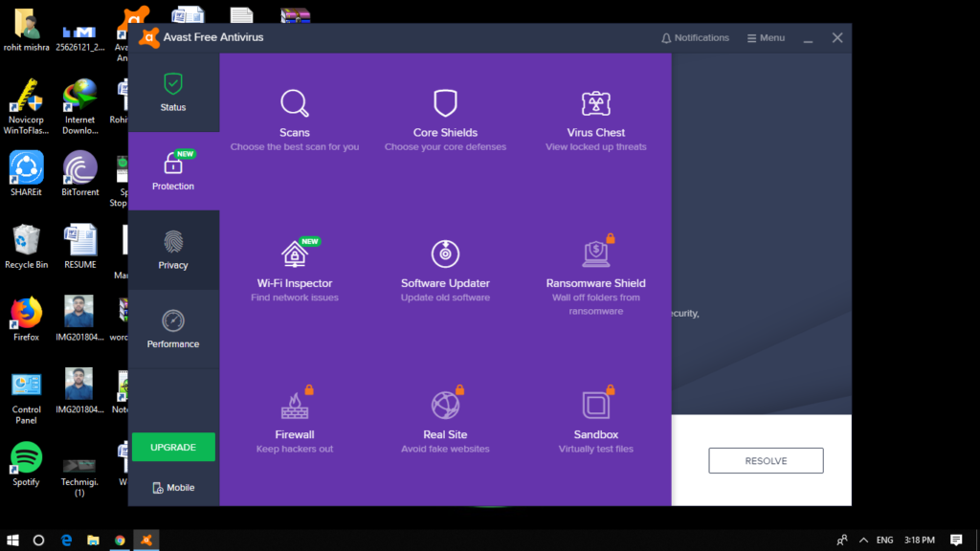Open the Action Center notifications icon
Image resolution: width=980 pixels, height=551 pixels.
click(x=956, y=540)
